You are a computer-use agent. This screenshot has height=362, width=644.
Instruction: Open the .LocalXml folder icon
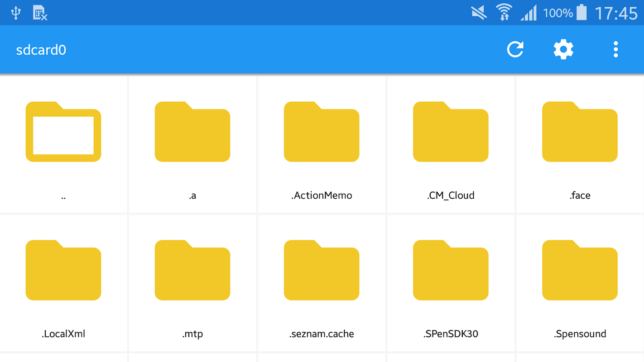63,270
